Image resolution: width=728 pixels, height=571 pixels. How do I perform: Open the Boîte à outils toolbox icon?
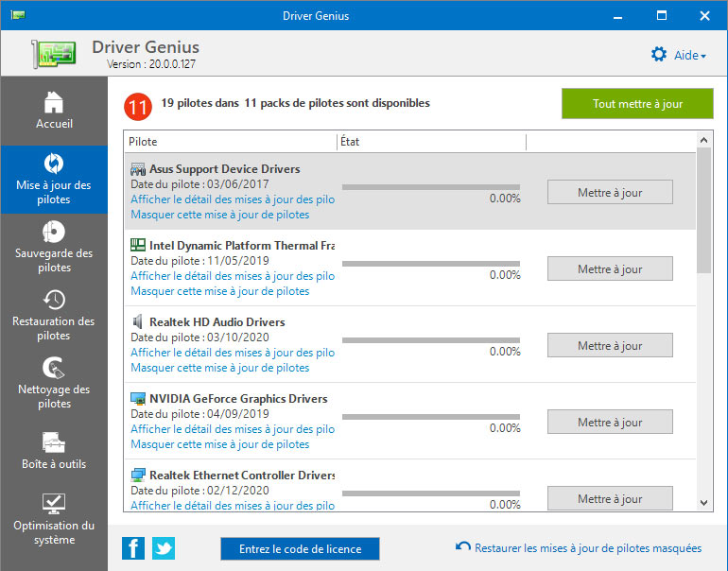(x=54, y=442)
